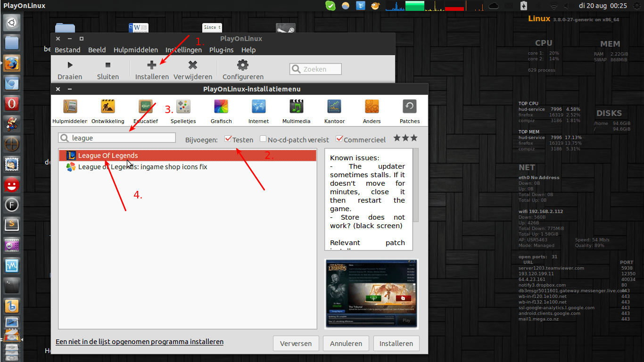Open Ubuntu Dash from launcher

tap(12, 23)
